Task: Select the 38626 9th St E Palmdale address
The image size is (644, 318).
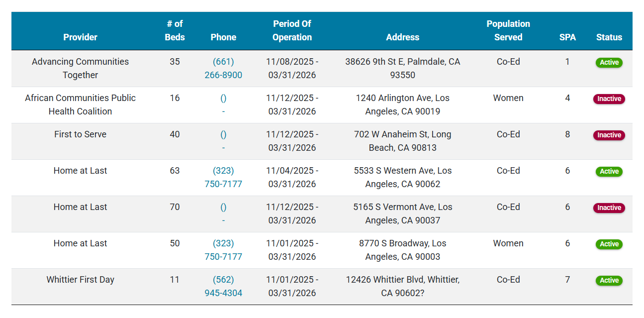Action: point(402,69)
